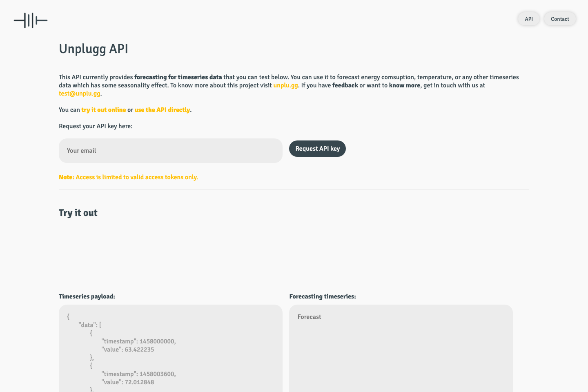Screen dimensions: 588x392
Task: Visit the unplu.gg project link
Action: [285, 85]
